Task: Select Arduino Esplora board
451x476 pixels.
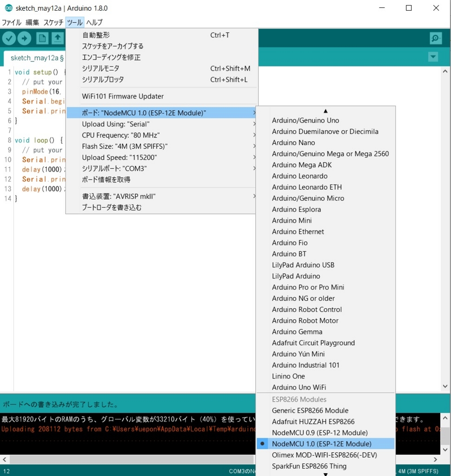Action: pyautogui.click(x=325, y=210)
